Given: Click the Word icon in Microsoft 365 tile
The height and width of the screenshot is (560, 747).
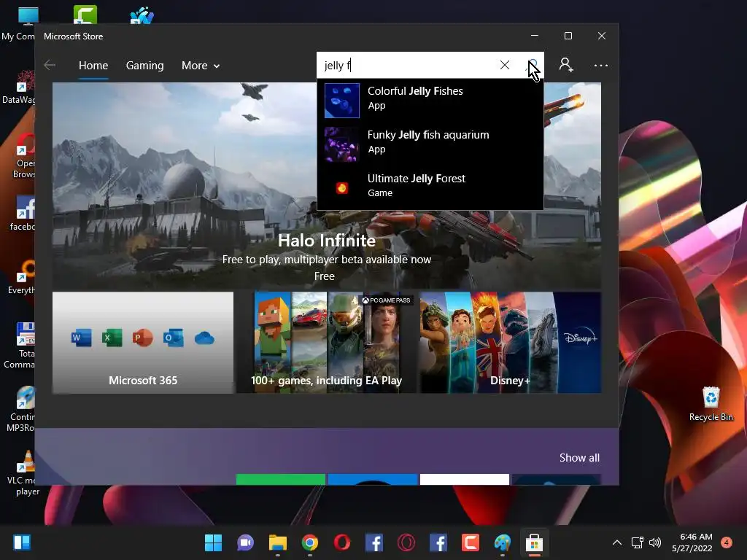Looking at the screenshot, I should point(82,338).
